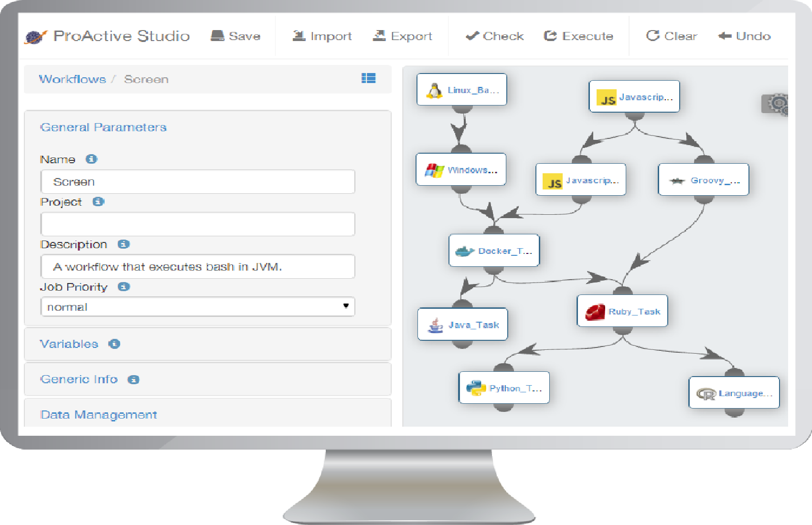Save the workflow with Save button

click(236, 36)
